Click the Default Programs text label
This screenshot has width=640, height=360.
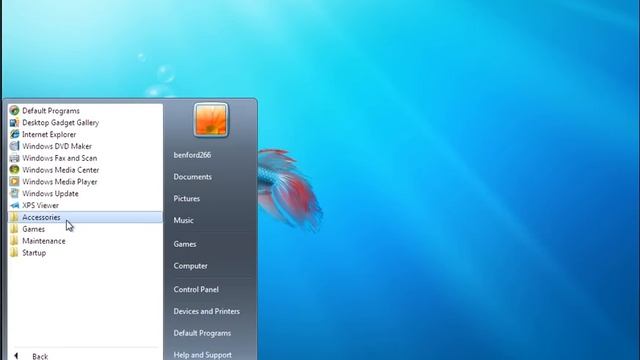click(51, 111)
